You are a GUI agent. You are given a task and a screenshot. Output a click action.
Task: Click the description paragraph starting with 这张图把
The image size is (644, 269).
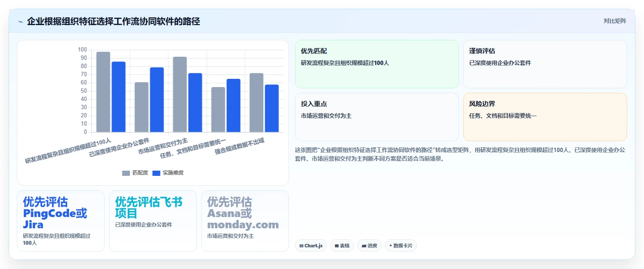pyautogui.click(x=460, y=154)
